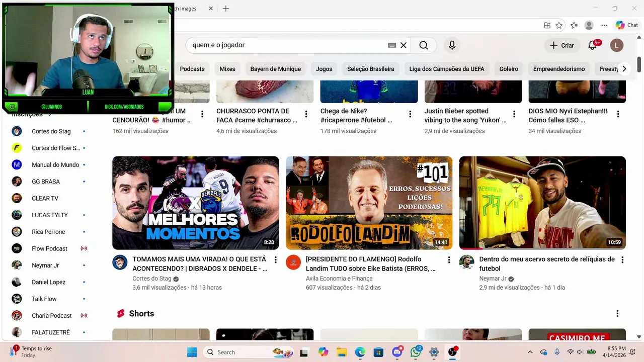Open File Explorer from the taskbar
The height and width of the screenshot is (362, 644).
click(342, 352)
